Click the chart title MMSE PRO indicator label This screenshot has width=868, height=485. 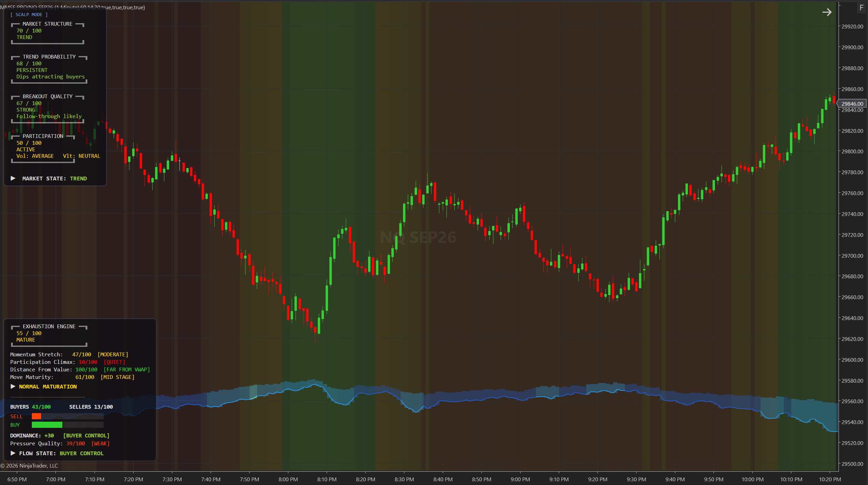[x=73, y=7]
